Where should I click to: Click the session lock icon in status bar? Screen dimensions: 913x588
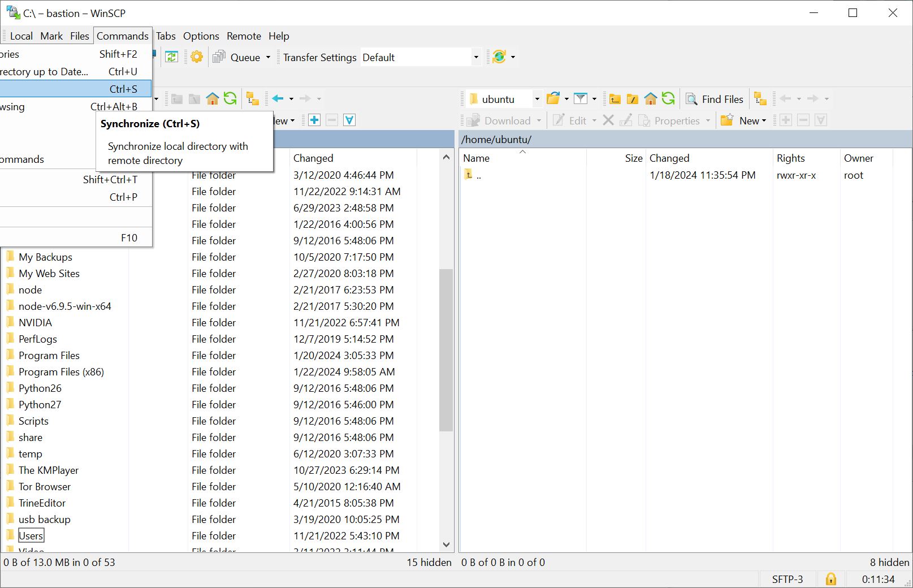(830, 579)
